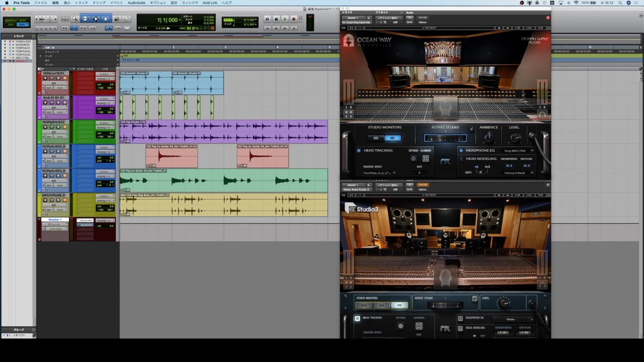This screenshot has height=362, width=644.
Task: Expand the tempo ruler disclosure triangle
Action: click(x=41, y=56)
